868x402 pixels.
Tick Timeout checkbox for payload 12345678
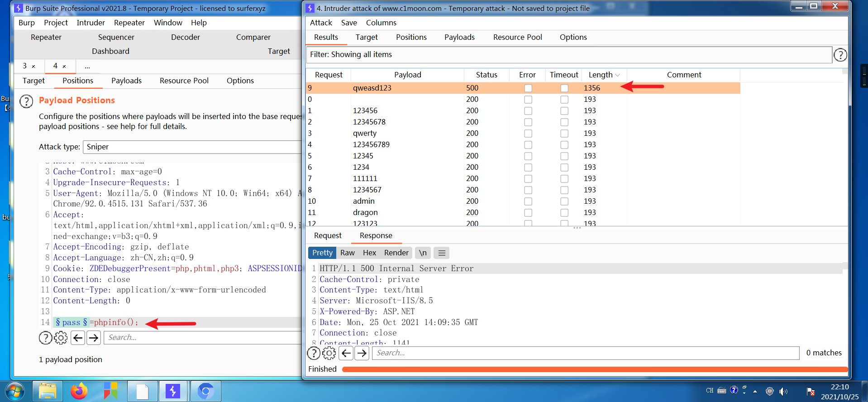coord(564,122)
